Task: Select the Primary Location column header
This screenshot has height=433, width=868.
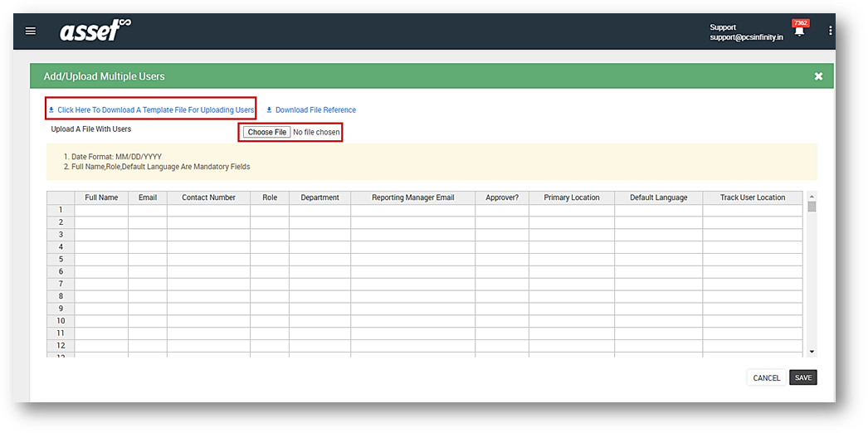Action: click(x=572, y=197)
